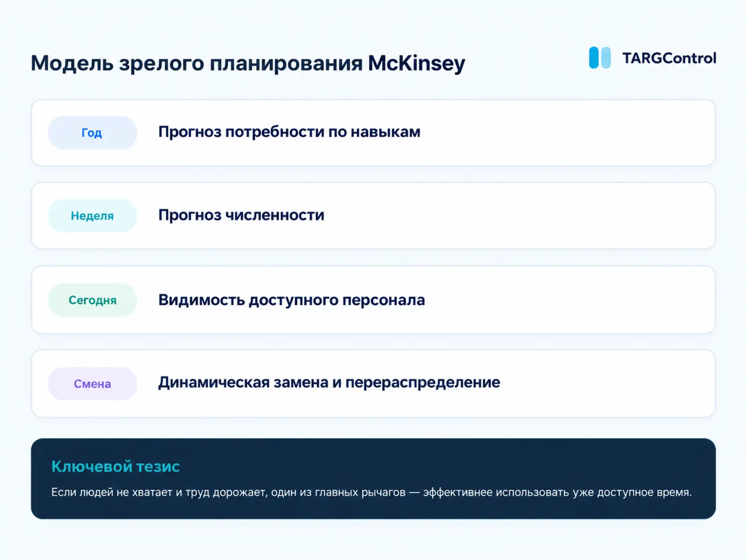Select the 'Неделя' pill label
Image resolution: width=747 pixels, height=560 pixels.
(92, 215)
